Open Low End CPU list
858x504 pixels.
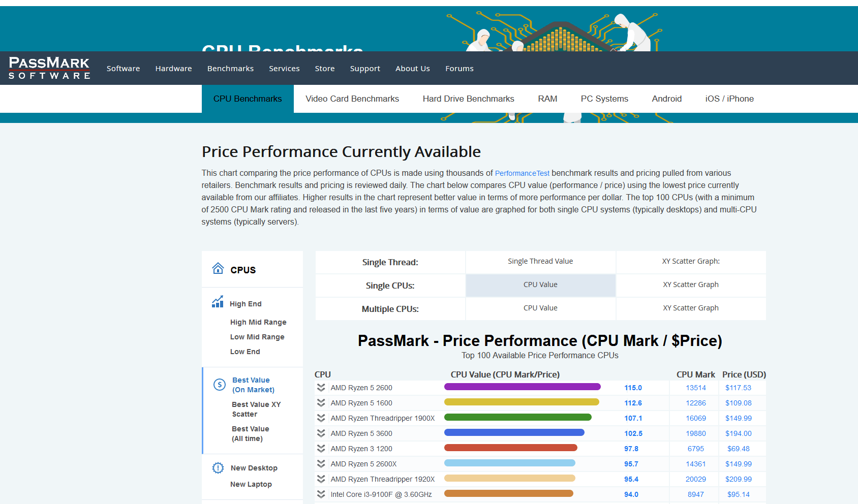pyautogui.click(x=245, y=352)
